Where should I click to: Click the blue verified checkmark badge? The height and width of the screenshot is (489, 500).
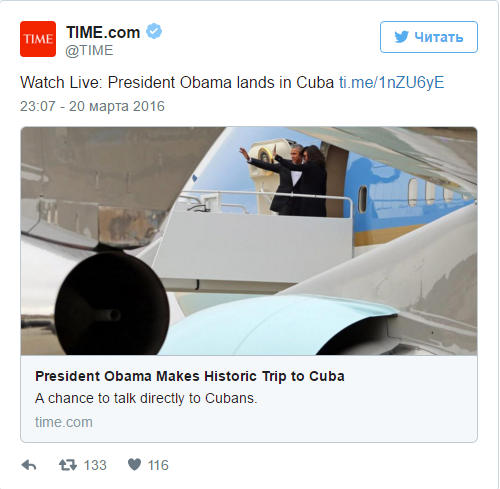pos(154,31)
